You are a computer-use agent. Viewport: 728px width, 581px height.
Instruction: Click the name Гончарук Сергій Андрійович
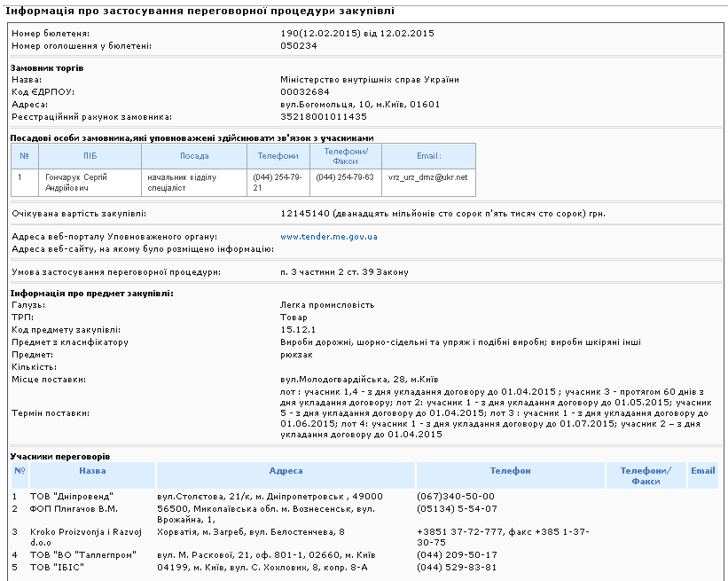click(x=79, y=182)
